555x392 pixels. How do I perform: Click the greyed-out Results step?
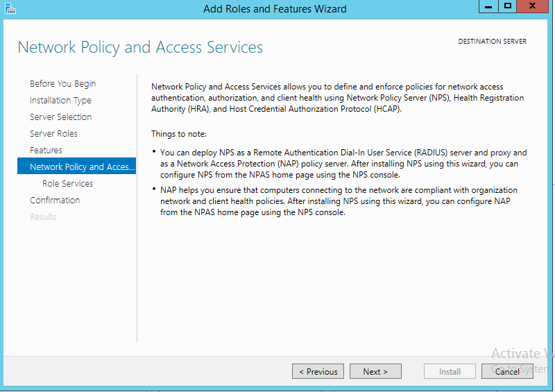click(43, 217)
